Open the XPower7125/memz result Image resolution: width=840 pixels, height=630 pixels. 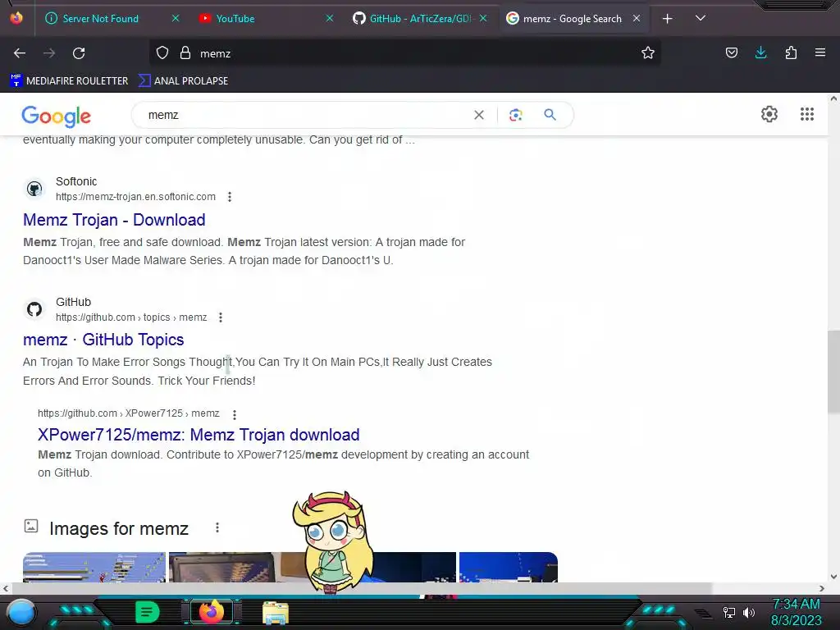[199, 435]
